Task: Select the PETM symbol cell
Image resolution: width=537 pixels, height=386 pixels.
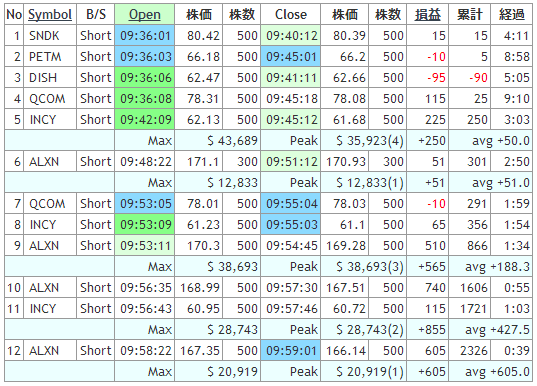Action: coord(50,57)
